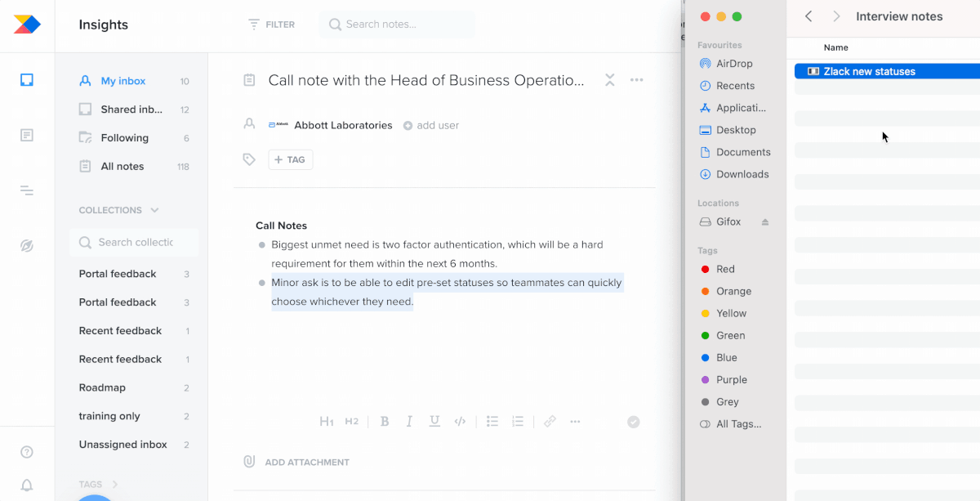
Task: Focus the Search notes field
Action: [x=397, y=25]
